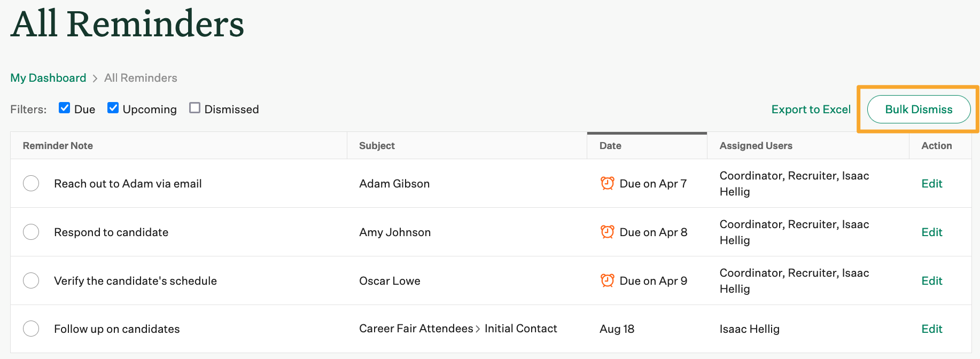Sort reminders by the Date column header
This screenshot has height=359, width=980.
[610, 145]
